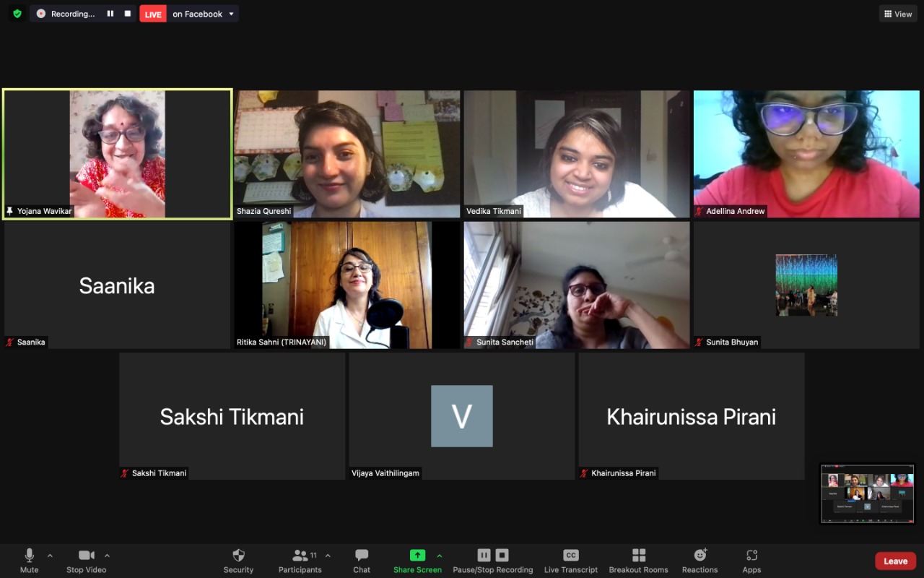This screenshot has width=924, height=578.
Task: Open the Security shield icon
Action: click(238, 555)
